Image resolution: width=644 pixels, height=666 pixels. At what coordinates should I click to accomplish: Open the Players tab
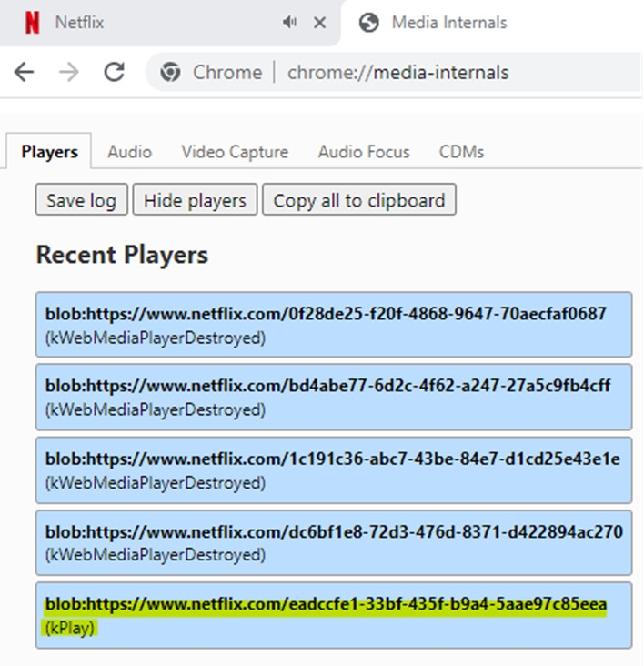49,152
